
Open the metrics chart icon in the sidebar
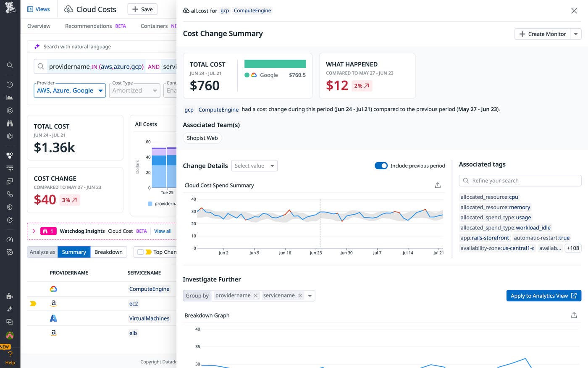(x=9, y=97)
